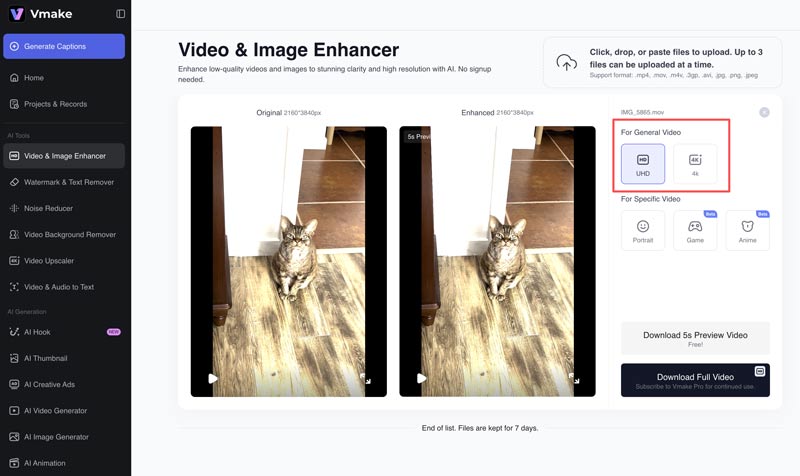Click the IMG_5865.mov file name
Viewport: 800px width, 476px height.
[x=642, y=112]
